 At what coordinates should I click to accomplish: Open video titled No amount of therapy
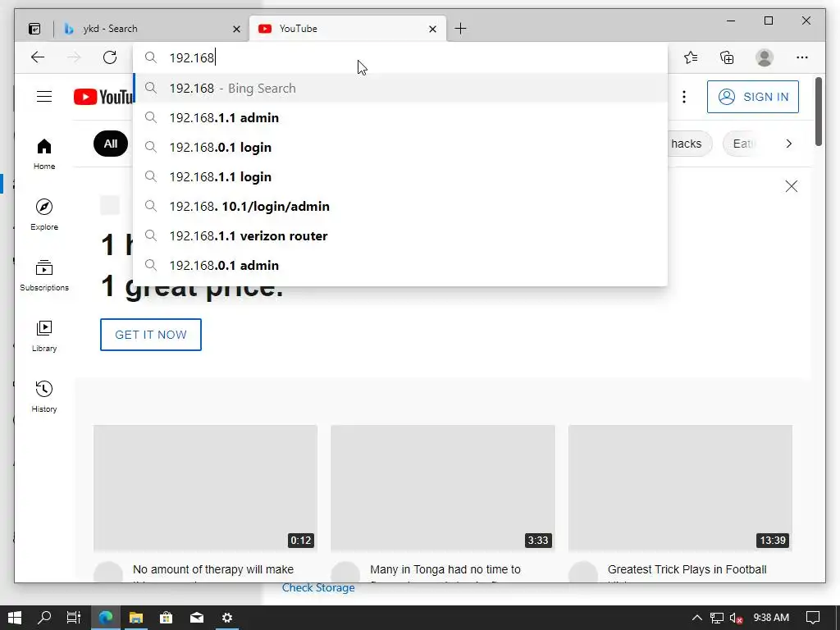pos(213,569)
